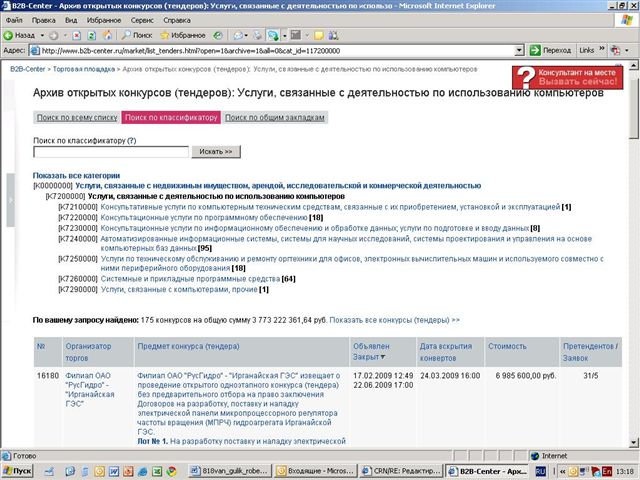Viewport: 640px width, 480px height.
Task: Go to the Home page icon
Action: pyautogui.click(x=107, y=36)
